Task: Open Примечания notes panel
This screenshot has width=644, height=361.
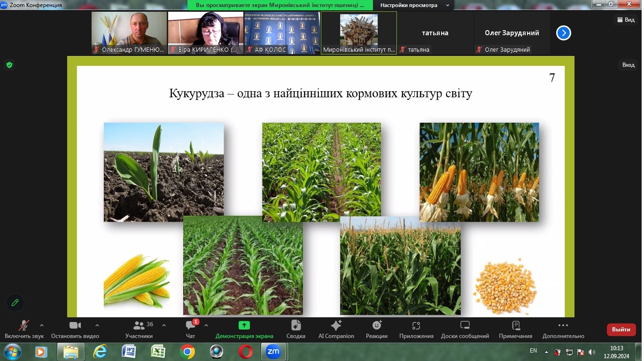Action: [516, 329]
